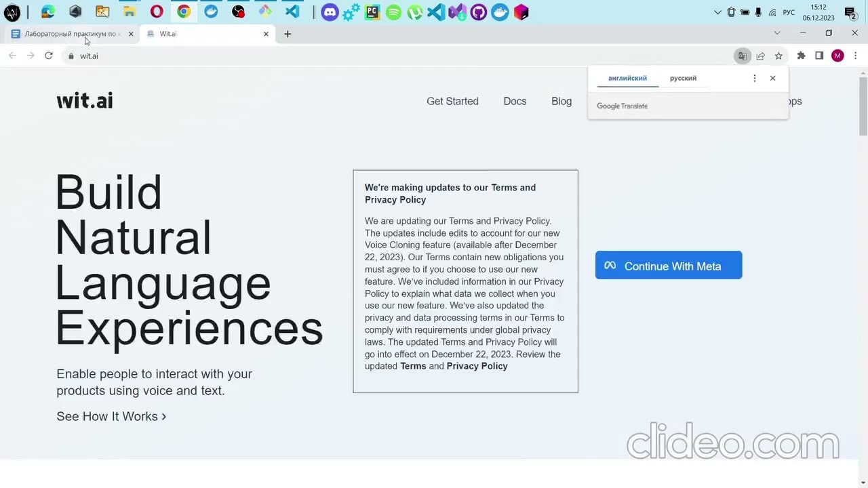
Task: Close the Лабораторный практикум tab
Action: 131,34
